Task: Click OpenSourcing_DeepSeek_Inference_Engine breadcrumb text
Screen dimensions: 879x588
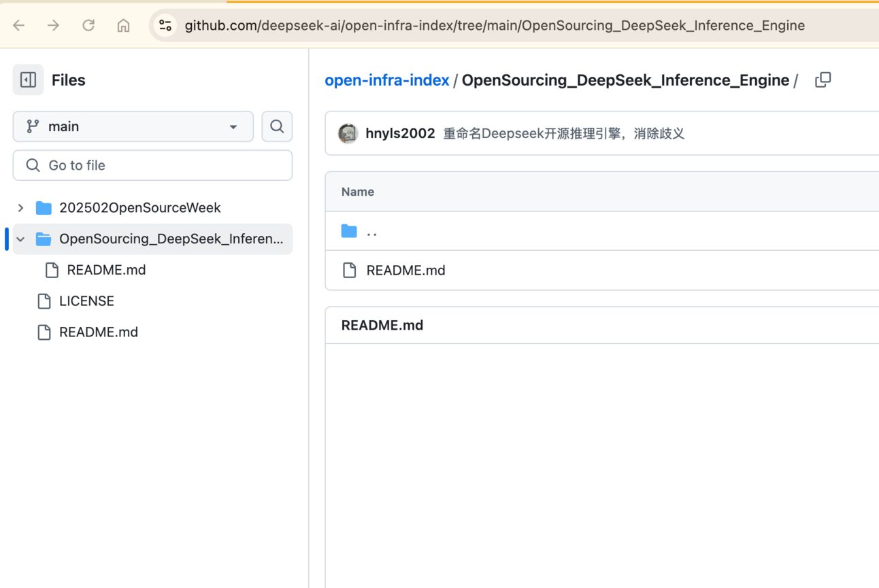Action: [625, 80]
